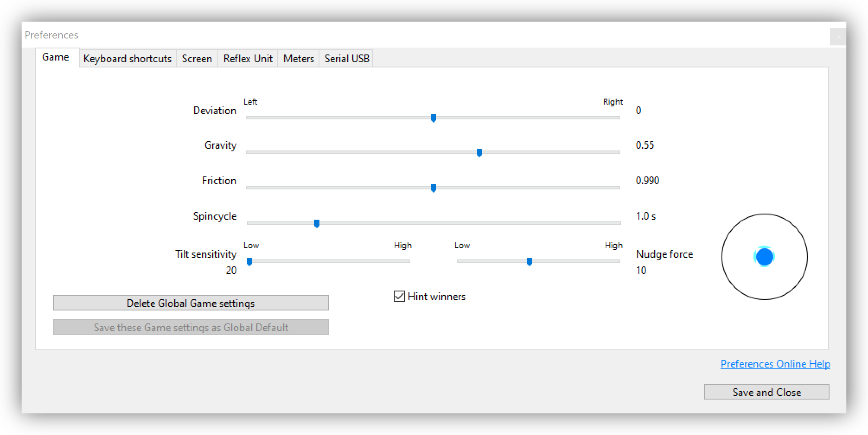Click the Left label above Deviation slider

[x=250, y=102]
